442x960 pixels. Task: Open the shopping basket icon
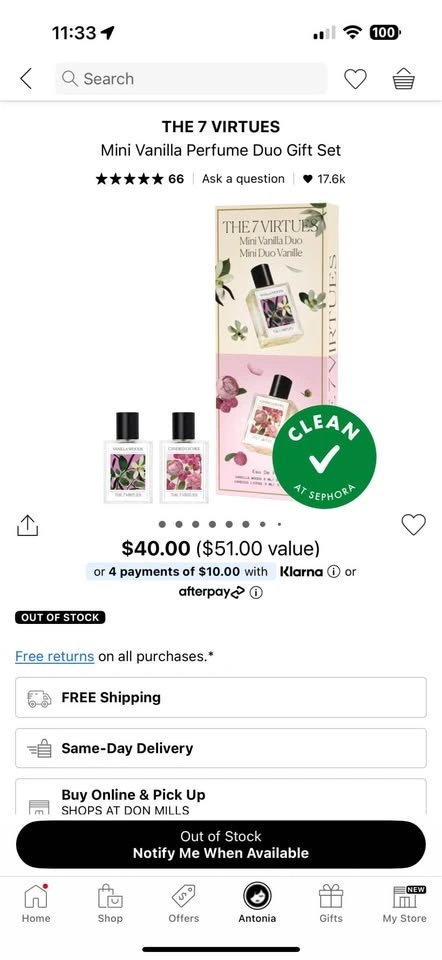[x=404, y=79]
